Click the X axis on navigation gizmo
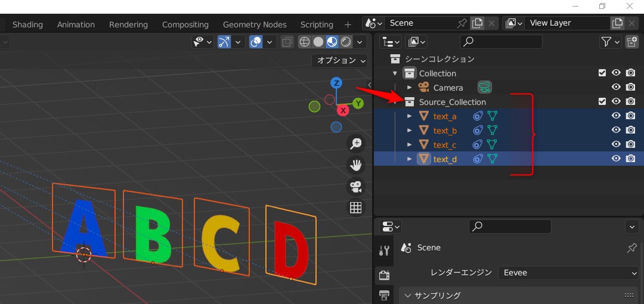This screenshot has width=644, height=304. point(342,110)
